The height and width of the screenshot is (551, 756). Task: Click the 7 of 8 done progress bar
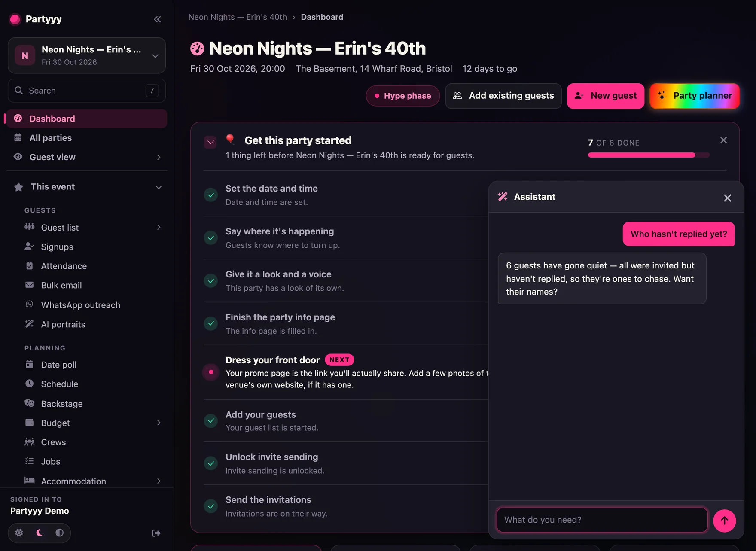(x=649, y=155)
